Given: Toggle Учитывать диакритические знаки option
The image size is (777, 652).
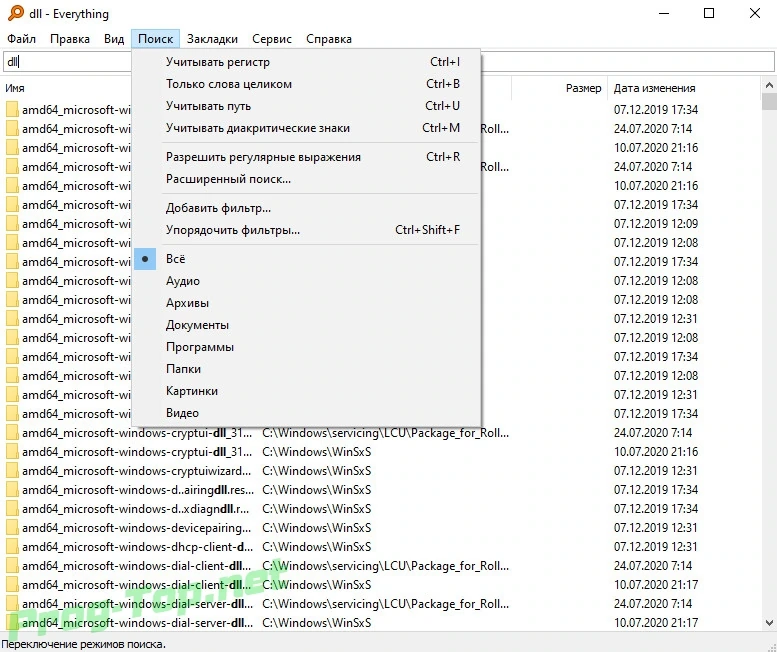Looking at the screenshot, I should click(306, 128).
